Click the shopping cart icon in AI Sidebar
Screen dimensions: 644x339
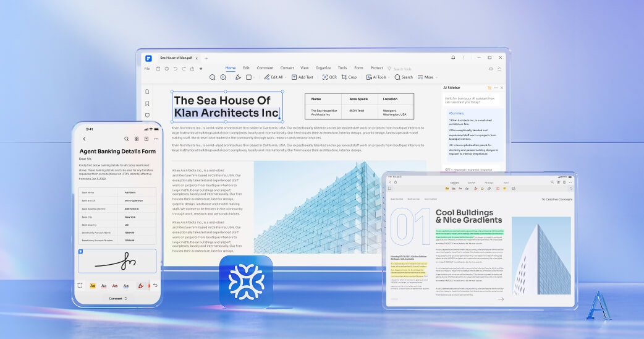coord(489,88)
